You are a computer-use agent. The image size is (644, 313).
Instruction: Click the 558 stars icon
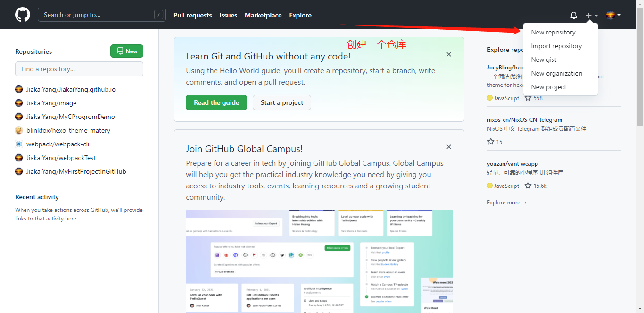coord(528,98)
